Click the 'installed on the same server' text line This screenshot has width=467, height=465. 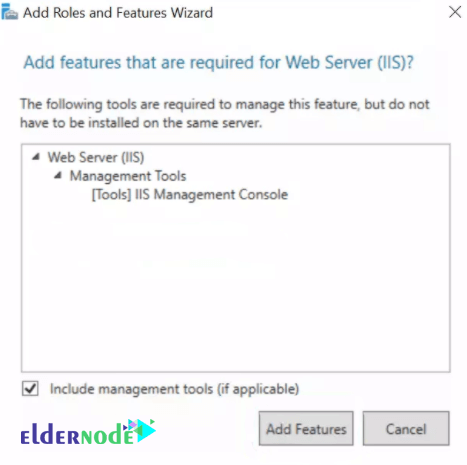click(x=141, y=123)
